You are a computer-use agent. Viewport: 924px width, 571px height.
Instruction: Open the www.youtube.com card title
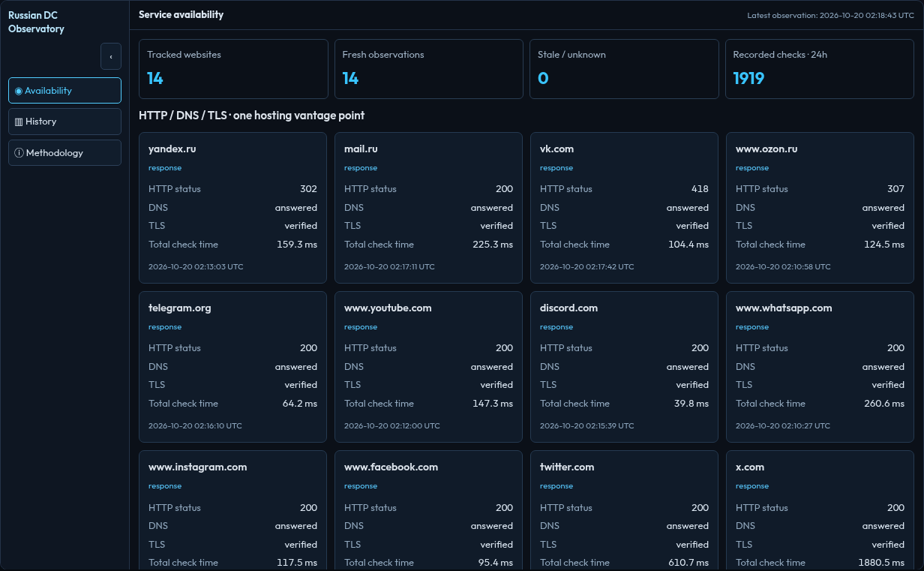[388, 308]
